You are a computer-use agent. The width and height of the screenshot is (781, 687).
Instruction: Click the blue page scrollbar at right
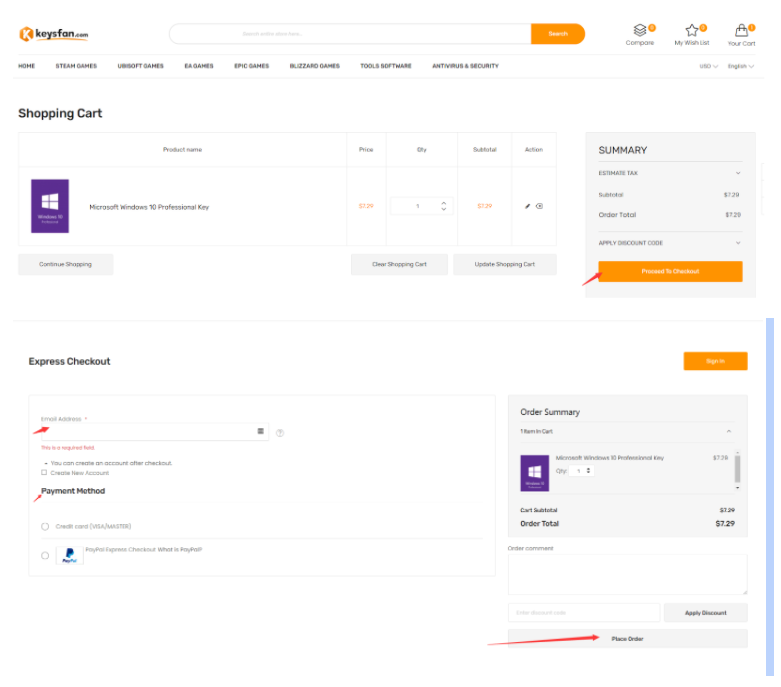coord(770,497)
